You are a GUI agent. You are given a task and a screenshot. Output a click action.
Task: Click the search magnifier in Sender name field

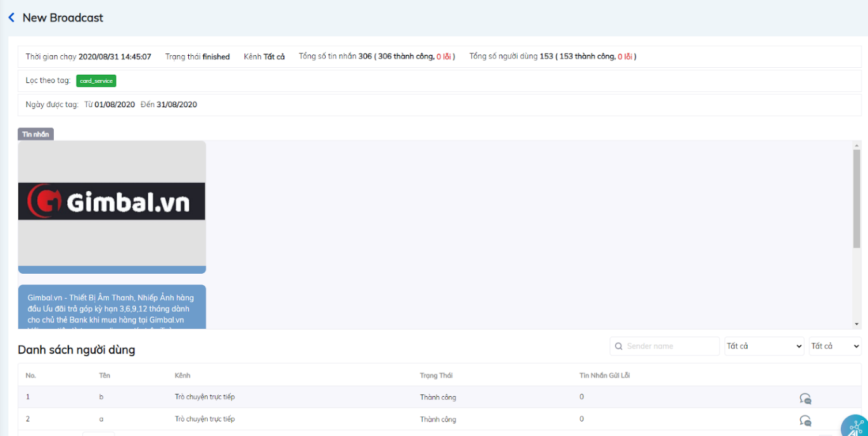coord(618,346)
